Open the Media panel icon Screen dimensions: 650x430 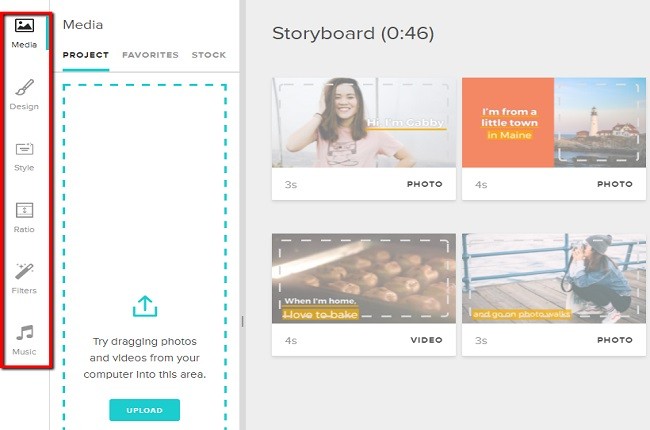coord(24,26)
